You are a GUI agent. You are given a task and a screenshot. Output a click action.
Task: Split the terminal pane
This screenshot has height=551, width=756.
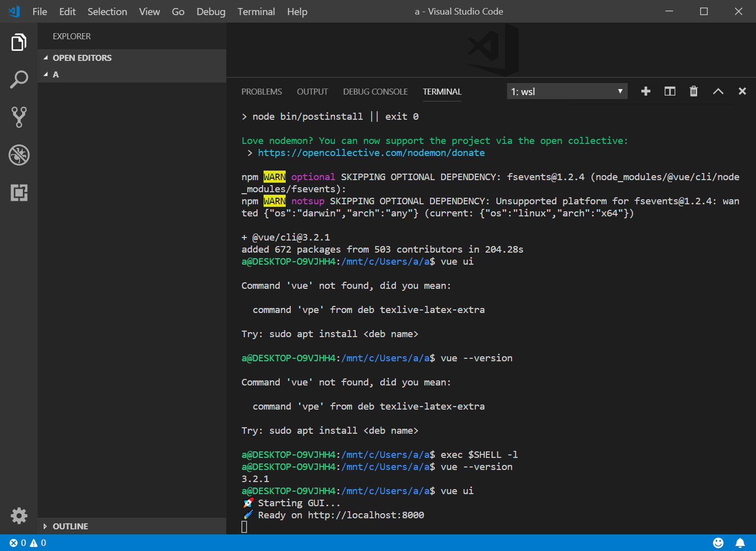coord(670,91)
